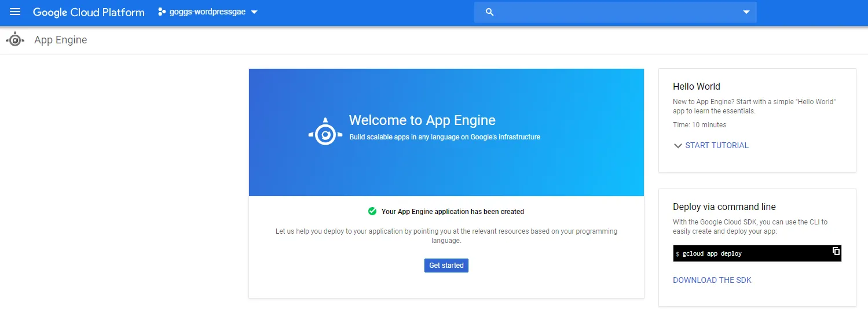This screenshot has height=317, width=868.
Task: Click 'With the Google Cloud SDK' description
Action: coord(750,226)
